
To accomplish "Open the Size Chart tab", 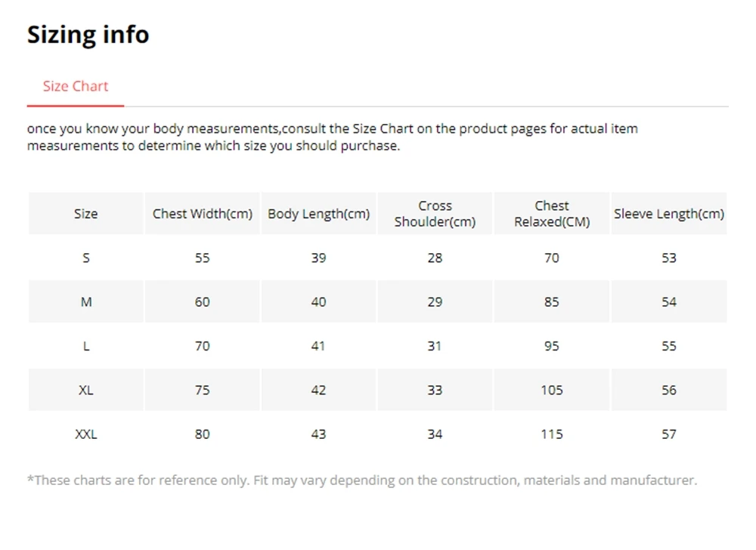I will coord(75,86).
